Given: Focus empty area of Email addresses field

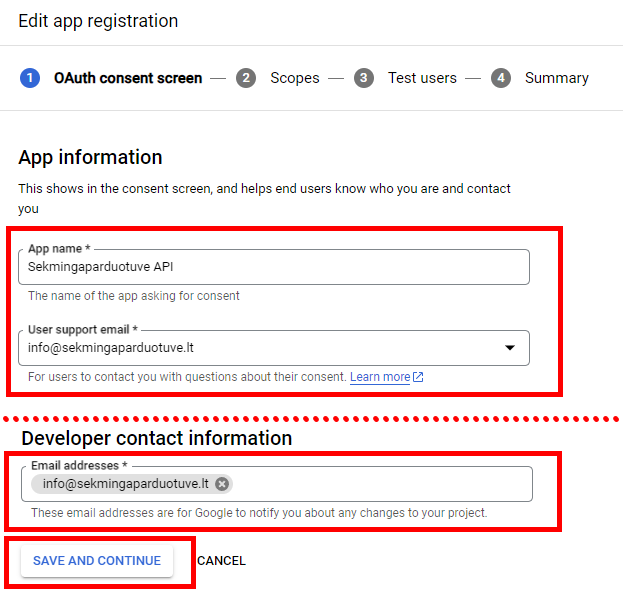Looking at the screenshot, I should click(x=380, y=484).
